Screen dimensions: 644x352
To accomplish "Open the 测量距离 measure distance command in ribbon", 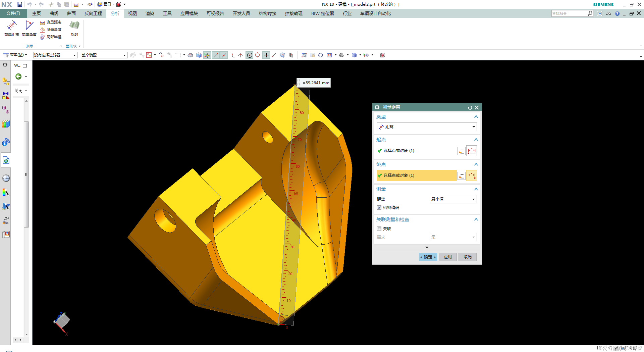I will (x=51, y=22).
